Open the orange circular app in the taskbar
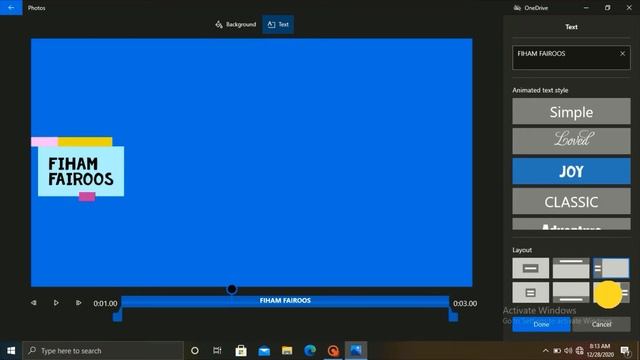 pos(333,351)
